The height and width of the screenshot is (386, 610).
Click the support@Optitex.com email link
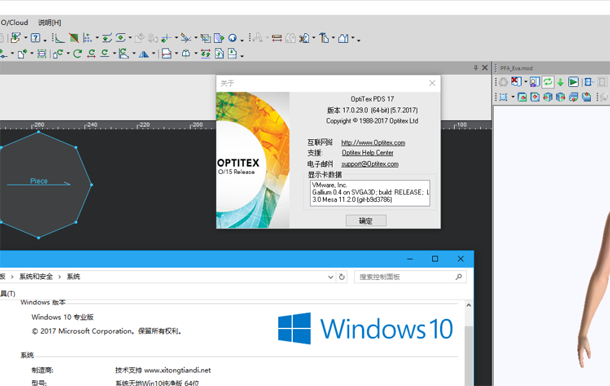tap(370, 164)
